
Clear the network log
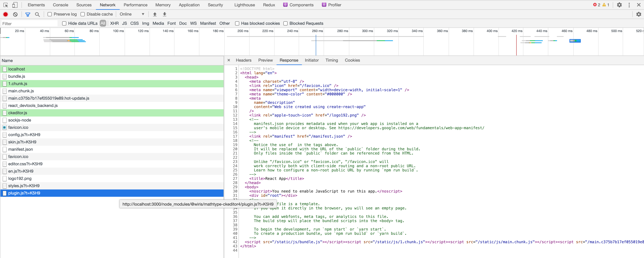tap(16, 14)
